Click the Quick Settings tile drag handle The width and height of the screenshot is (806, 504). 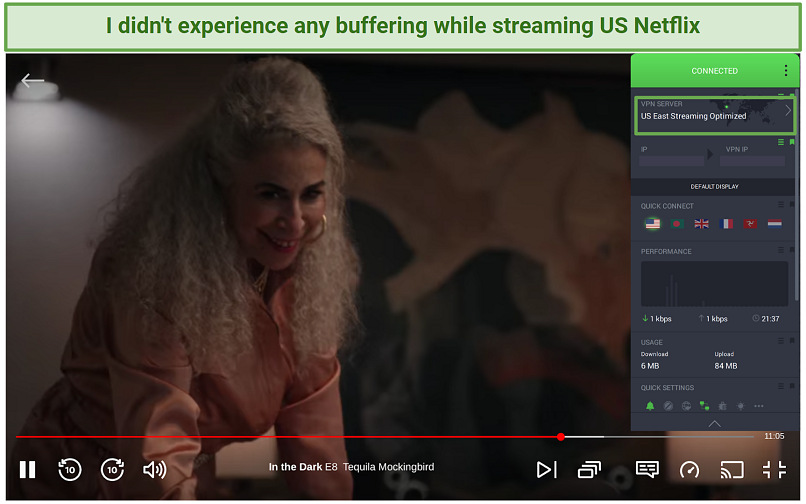(x=781, y=386)
